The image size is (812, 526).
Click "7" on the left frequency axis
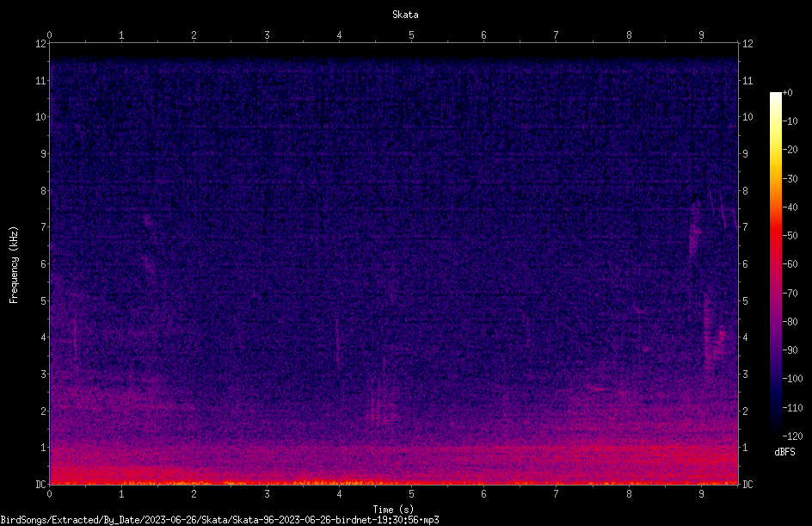click(43, 227)
